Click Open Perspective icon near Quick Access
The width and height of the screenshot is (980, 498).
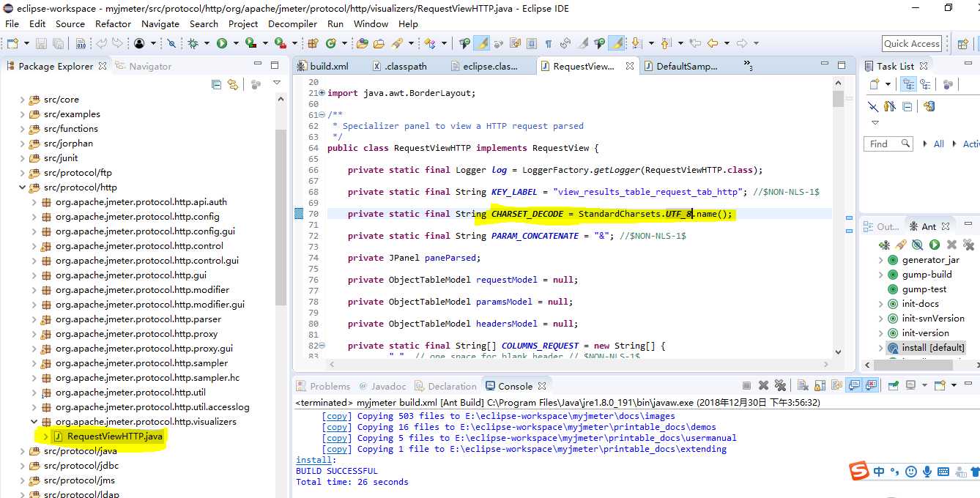(x=963, y=44)
